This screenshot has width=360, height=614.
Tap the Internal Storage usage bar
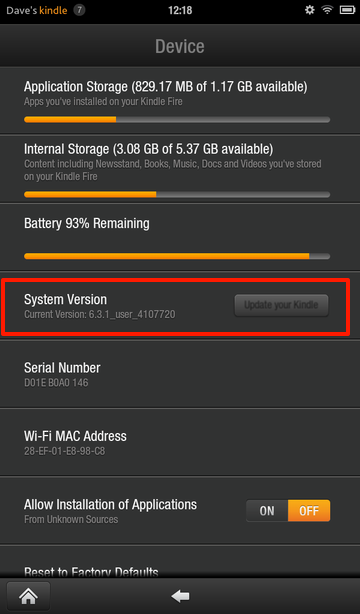tap(177, 194)
